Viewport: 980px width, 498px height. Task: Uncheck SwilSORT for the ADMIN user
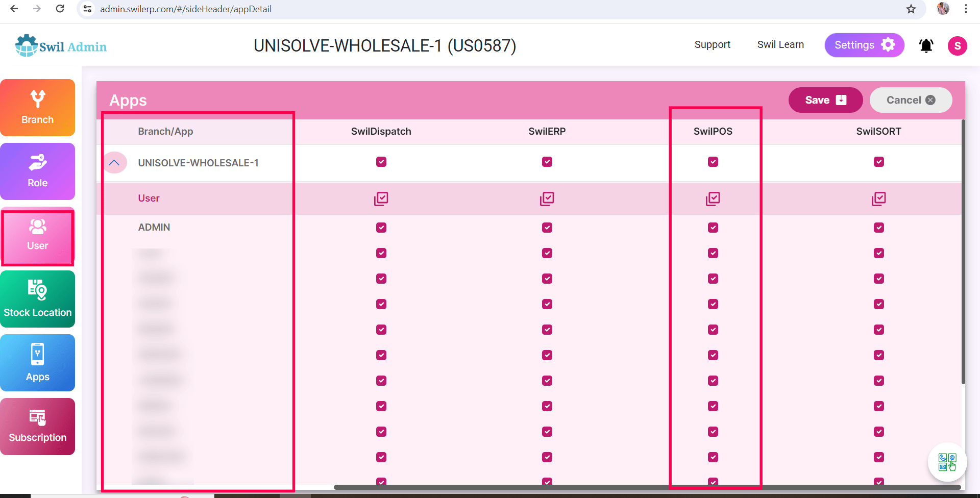879,228
